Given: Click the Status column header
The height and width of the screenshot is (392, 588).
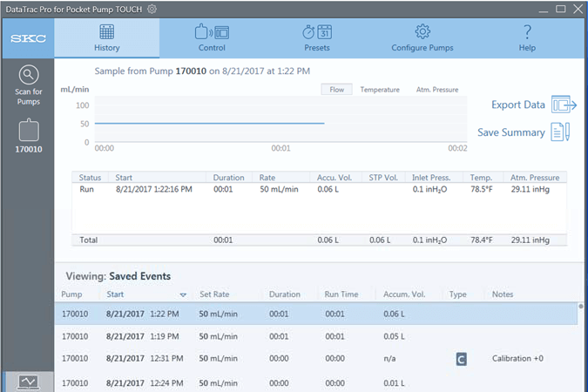Looking at the screenshot, I should (90, 178).
